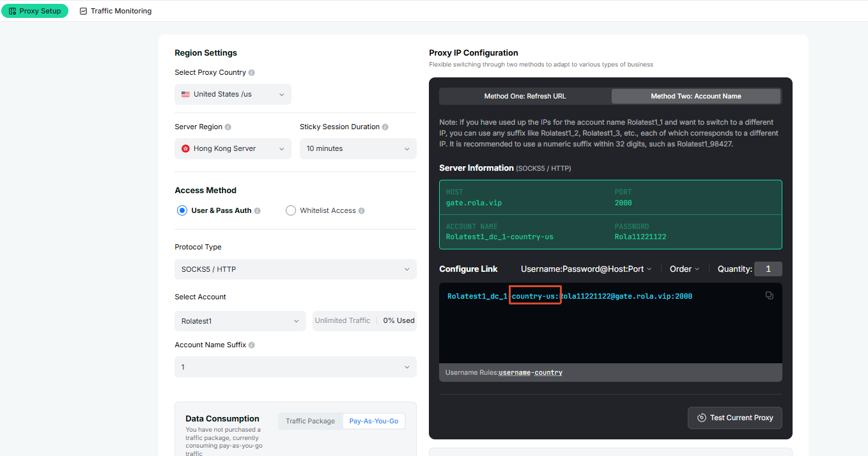The height and width of the screenshot is (456, 868).
Task: Open Username:Password@Host:Port format dropdown
Action: click(x=586, y=269)
